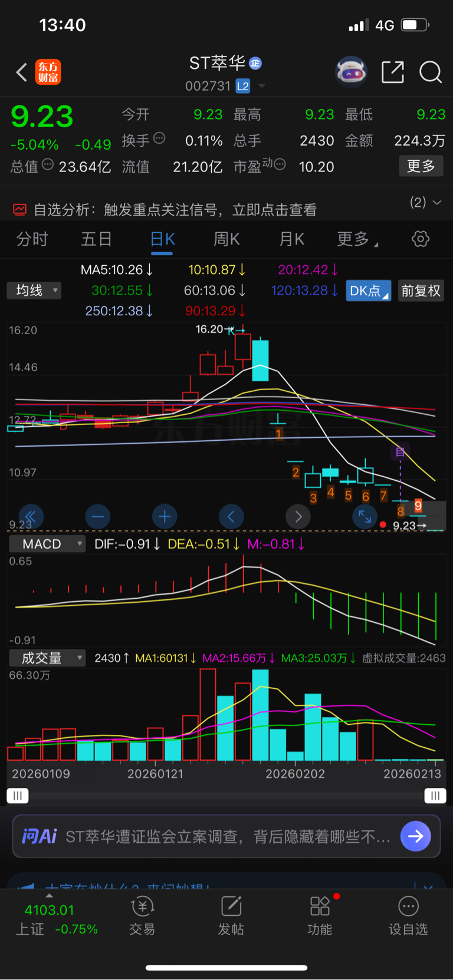Tap the MA1:60131 volume value
The image size is (453, 980).
(165, 658)
